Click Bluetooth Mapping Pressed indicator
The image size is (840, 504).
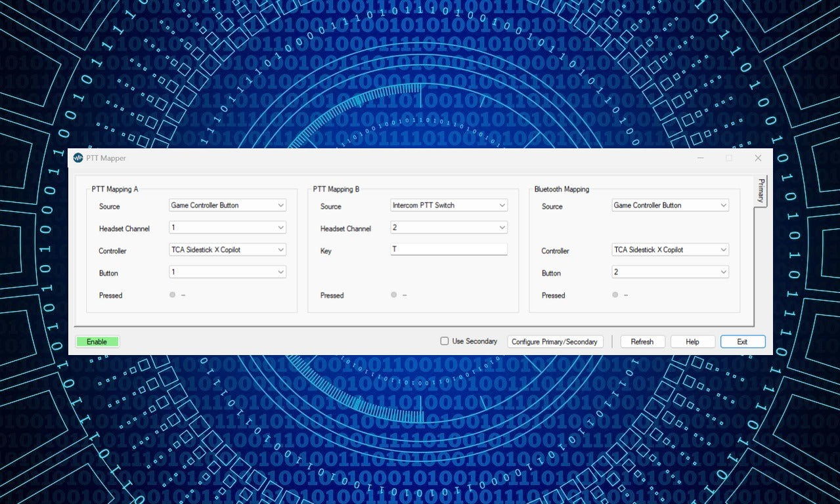tap(615, 295)
